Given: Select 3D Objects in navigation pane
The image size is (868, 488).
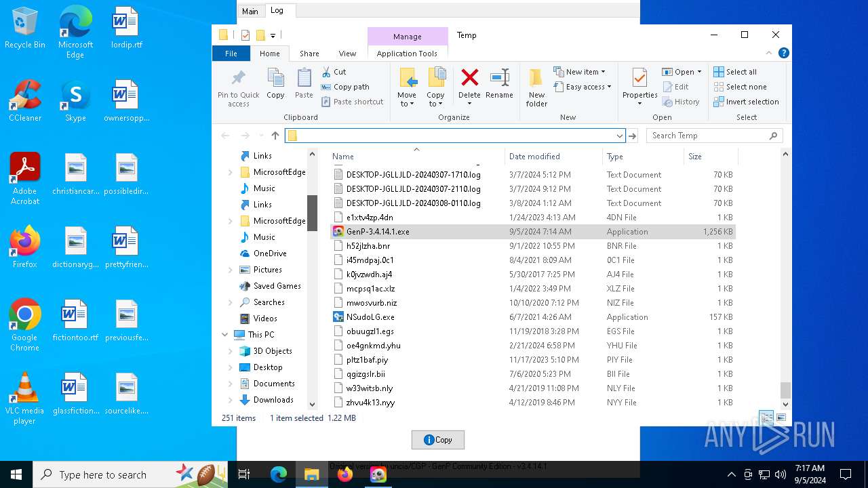Looking at the screenshot, I should 273,351.
